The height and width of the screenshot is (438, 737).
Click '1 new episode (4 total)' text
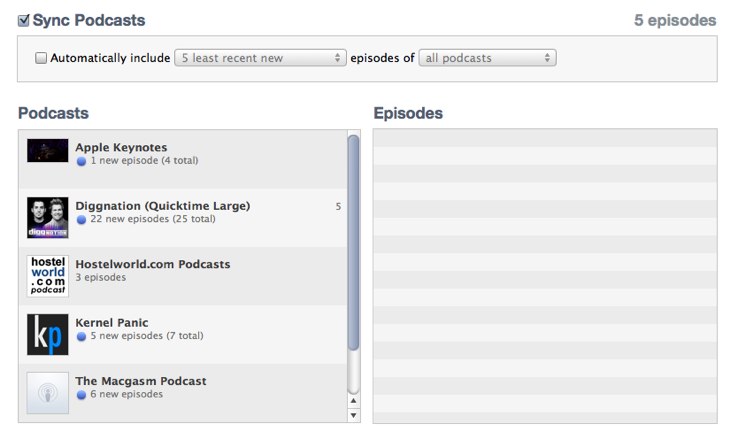tap(144, 161)
